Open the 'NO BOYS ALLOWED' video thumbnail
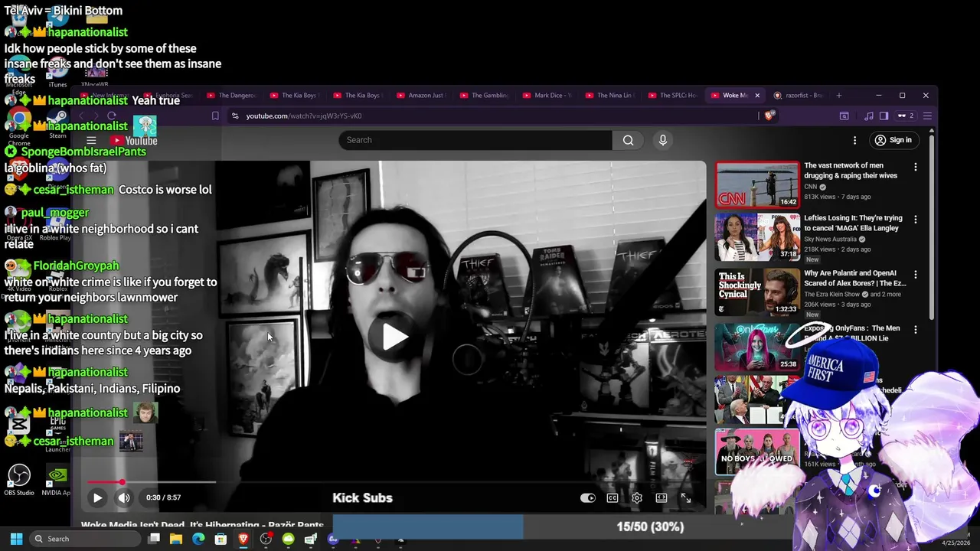 757,452
